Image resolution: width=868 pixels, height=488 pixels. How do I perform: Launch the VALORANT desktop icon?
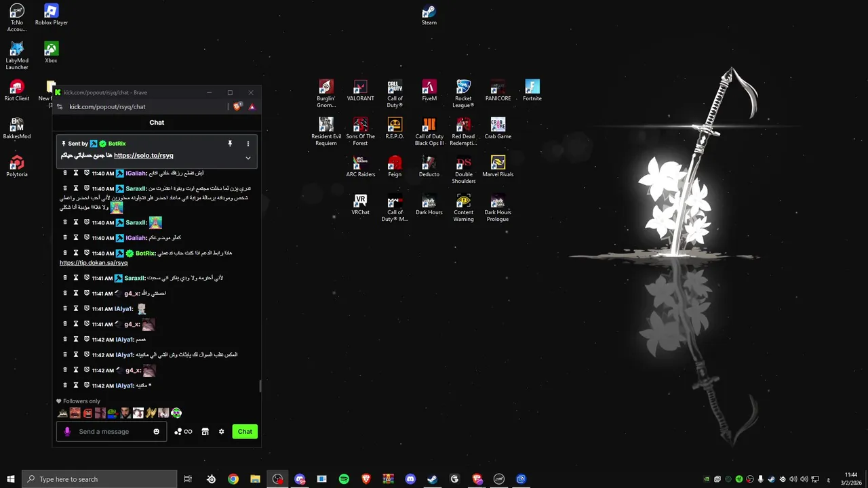pyautogui.click(x=360, y=91)
